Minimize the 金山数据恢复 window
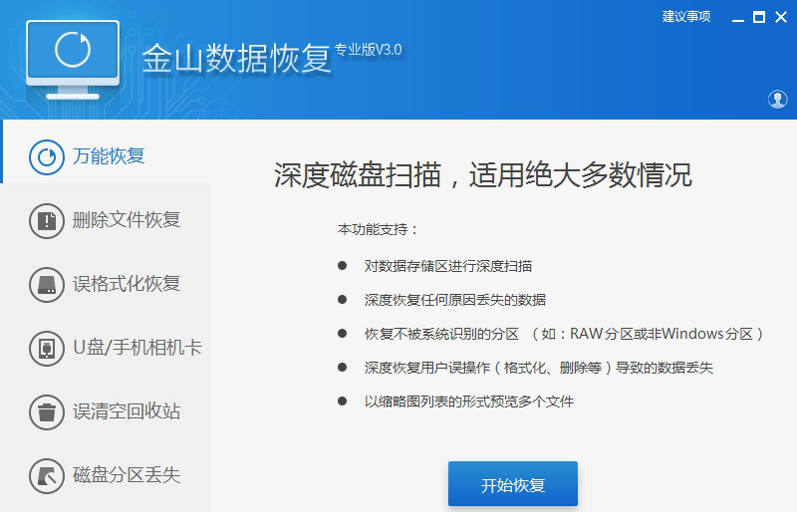 [738, 18]
